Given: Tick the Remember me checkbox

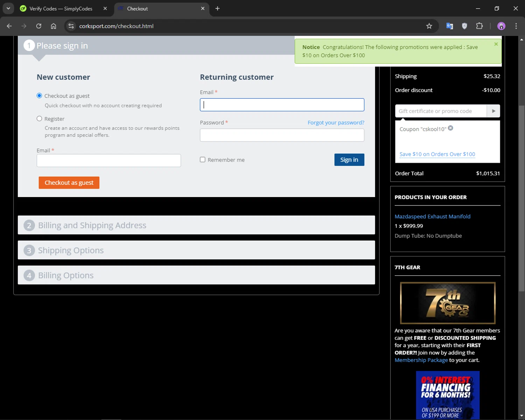Looking at the screenshot, I should (x=203, y=160).
